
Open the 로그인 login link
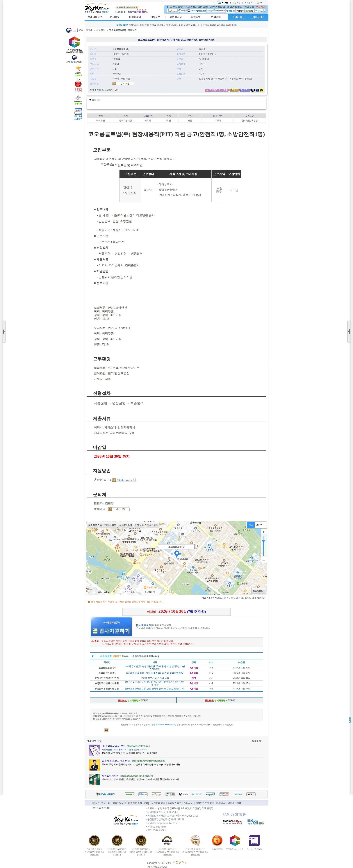point(225,2)
